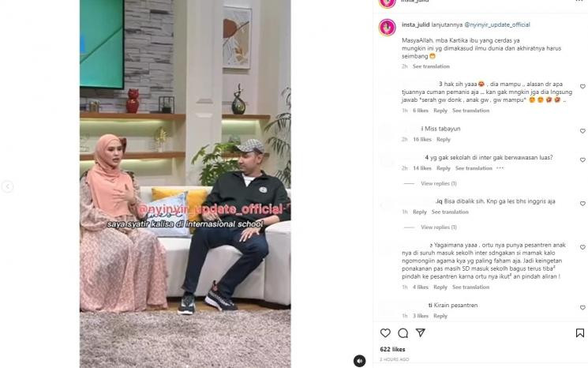588x368 pixels.
Task: Click the video frame to pause playback
Action: tap(185, 184)
